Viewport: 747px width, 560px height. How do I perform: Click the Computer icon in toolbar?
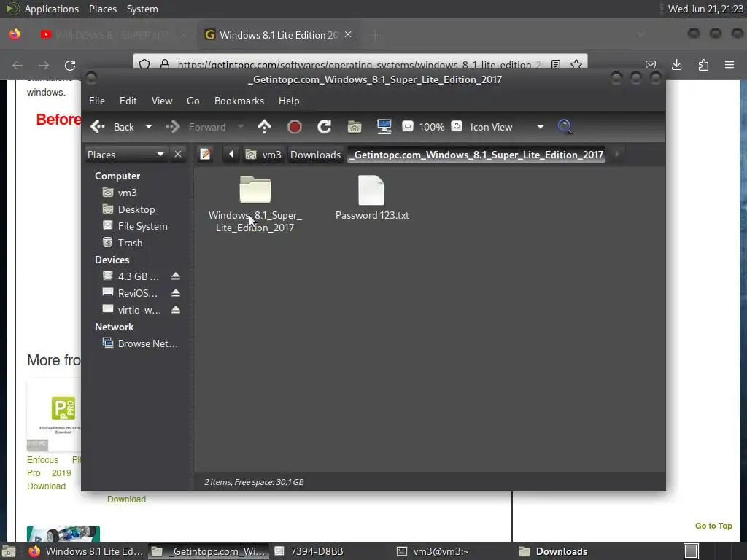click(x=384, y=127)
